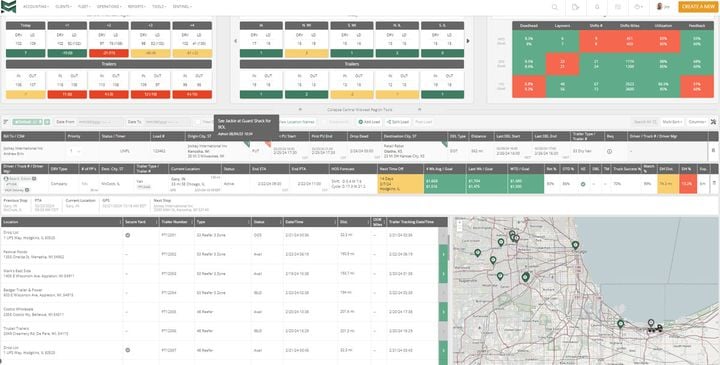720x365 pixels.
Task: Open priority dropdown in load row
Action: (x=74, y=151)
